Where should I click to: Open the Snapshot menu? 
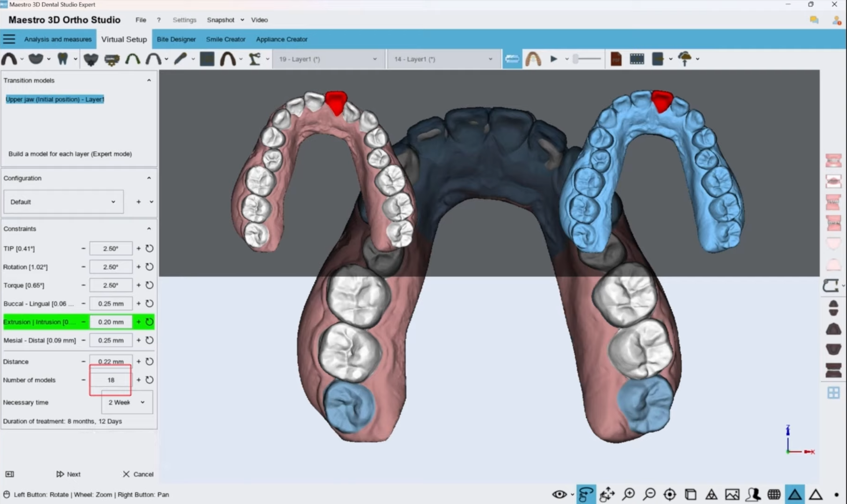click(x=221, y=20)
